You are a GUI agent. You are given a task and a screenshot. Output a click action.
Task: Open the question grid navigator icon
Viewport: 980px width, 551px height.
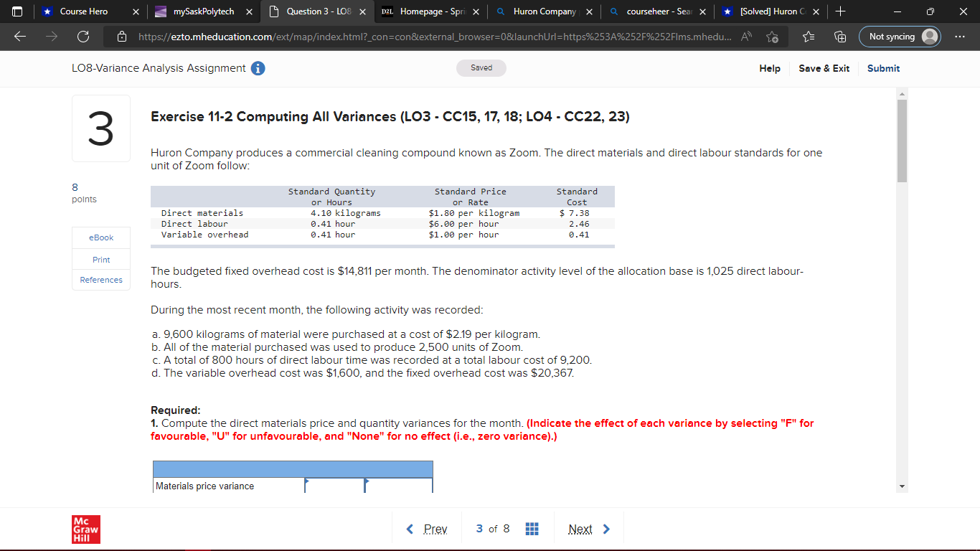point(532,529)
